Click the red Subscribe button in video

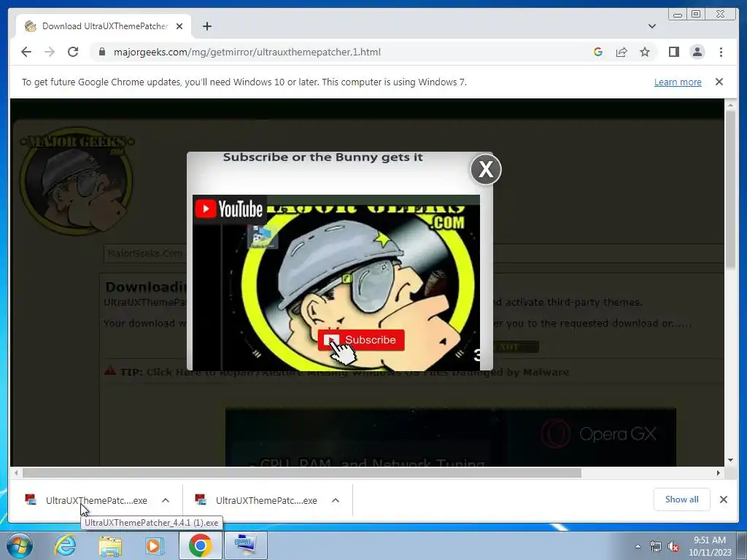360,340
